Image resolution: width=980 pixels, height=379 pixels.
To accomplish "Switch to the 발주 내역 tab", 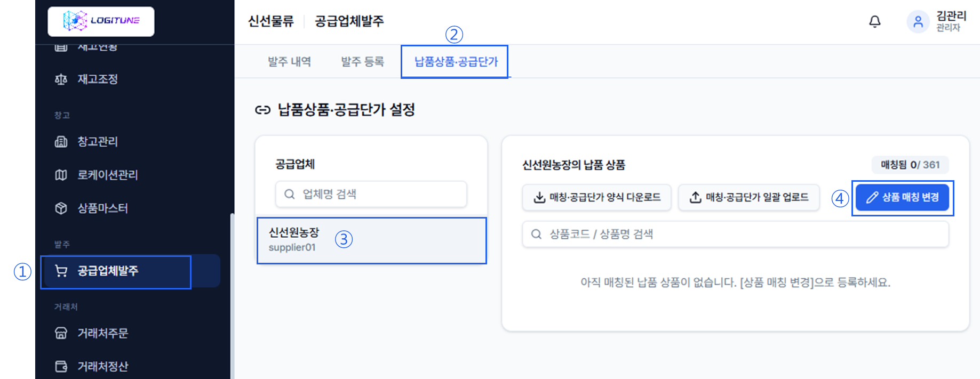I will pyautogui.click(x=289, y=62).
